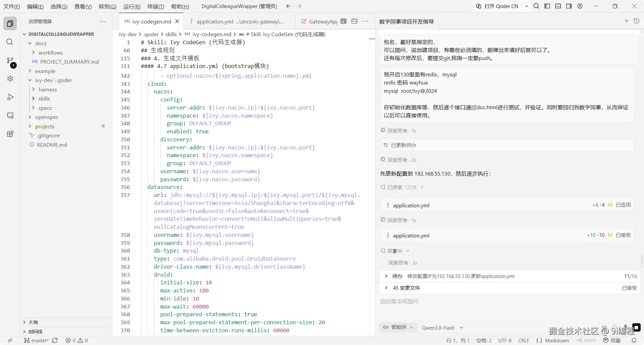Image resolution: width=644 pixels, height=345 pixels.
Task: Open the 智能体 mode dropdown
Action: (x=399, y=327)
